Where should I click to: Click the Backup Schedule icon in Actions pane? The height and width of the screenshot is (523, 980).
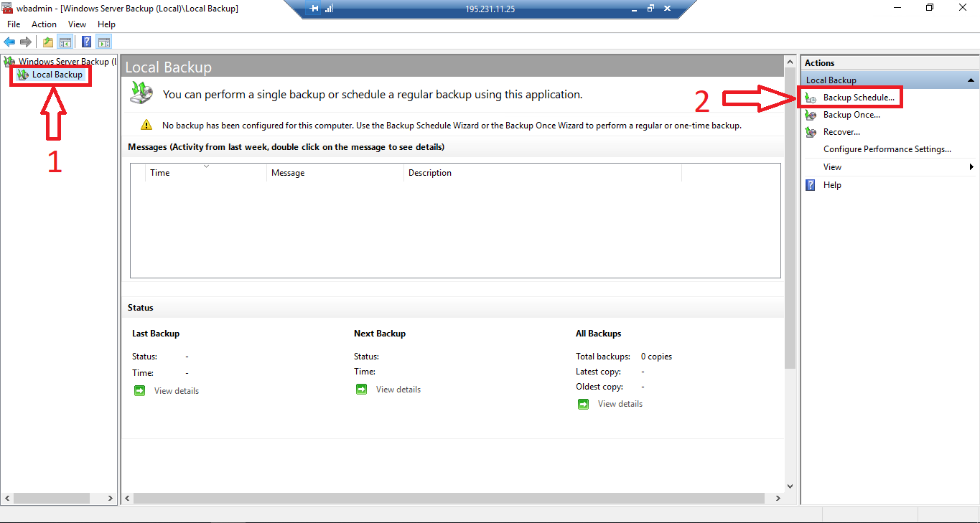pyautogui.click(x=811, y=97)
